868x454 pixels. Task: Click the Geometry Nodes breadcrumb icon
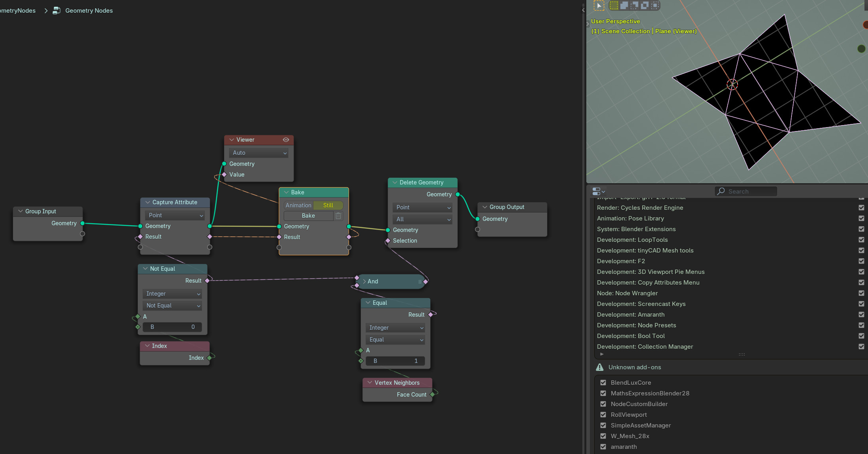click(x=57, y=11)
